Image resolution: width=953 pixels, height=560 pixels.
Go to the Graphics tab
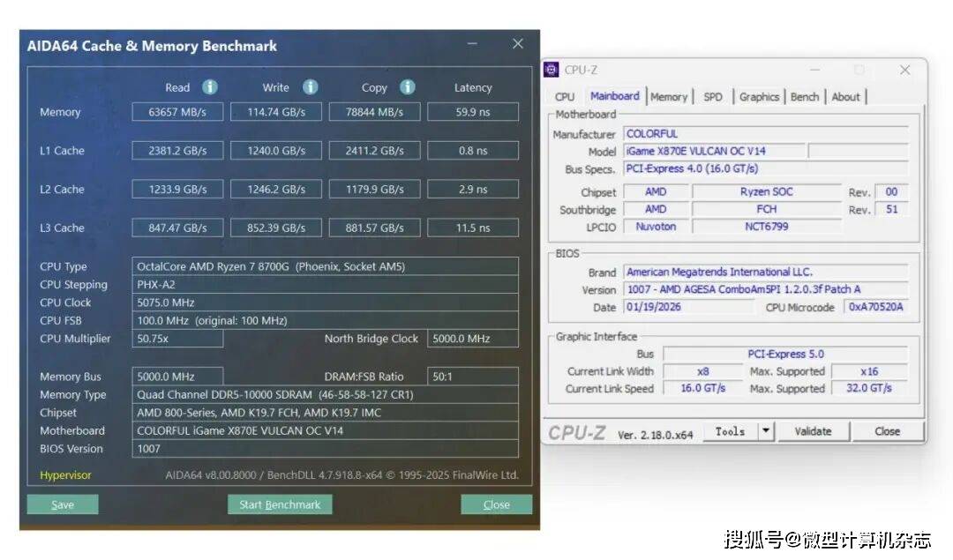tap(759, 97)
